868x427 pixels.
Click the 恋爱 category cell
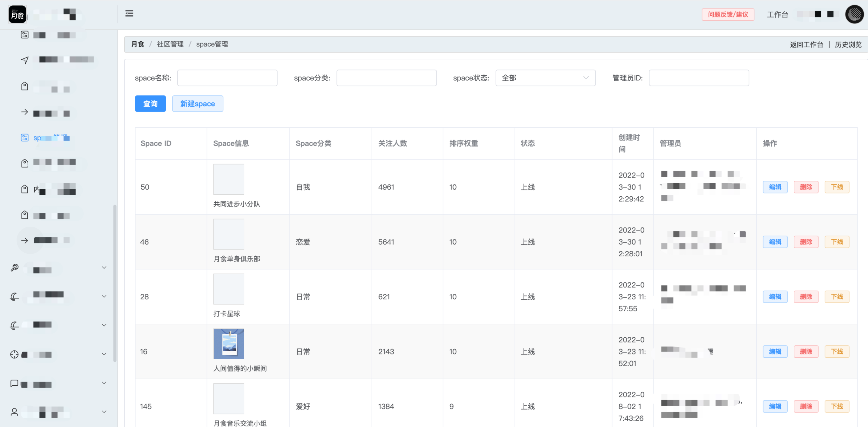pos(303,242)
